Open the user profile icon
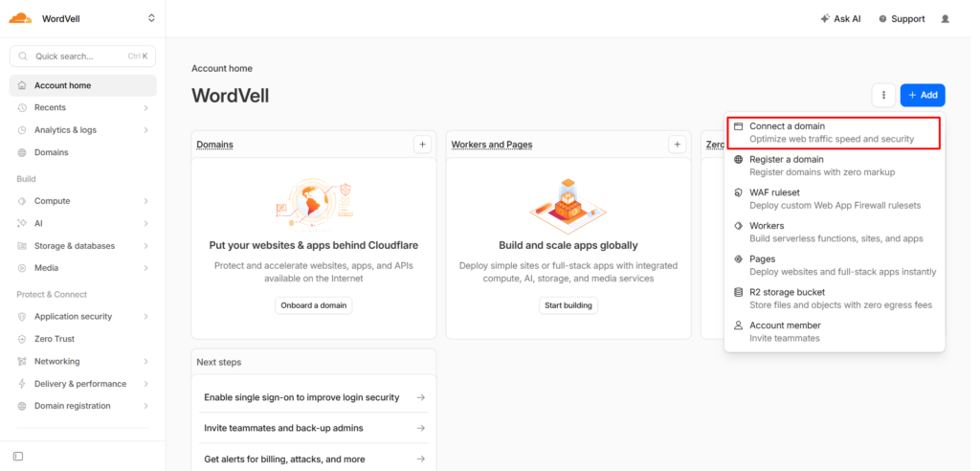The image size is (980, 471). tap(945, 19)
